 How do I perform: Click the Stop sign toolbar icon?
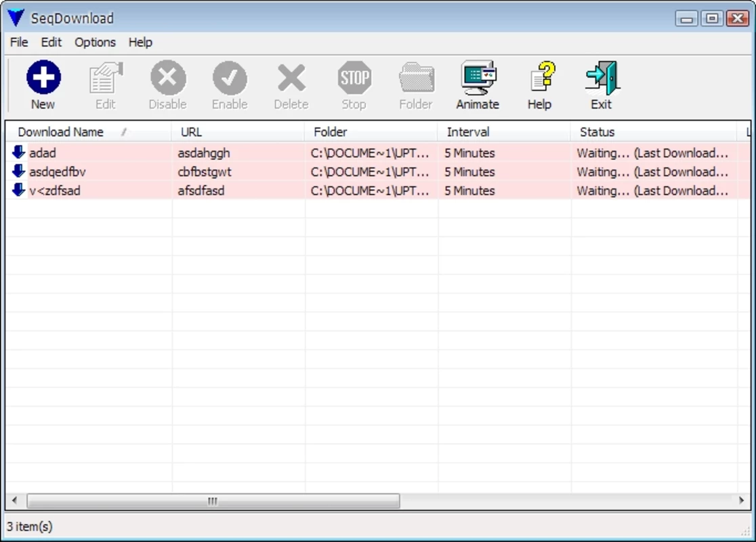pos(354,77)
